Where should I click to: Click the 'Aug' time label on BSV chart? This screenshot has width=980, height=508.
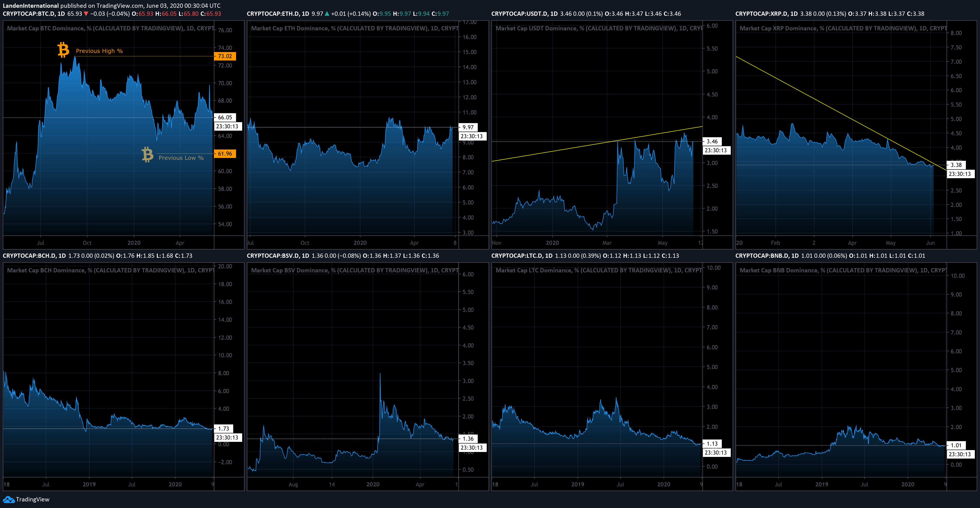[x=293, y=484]
